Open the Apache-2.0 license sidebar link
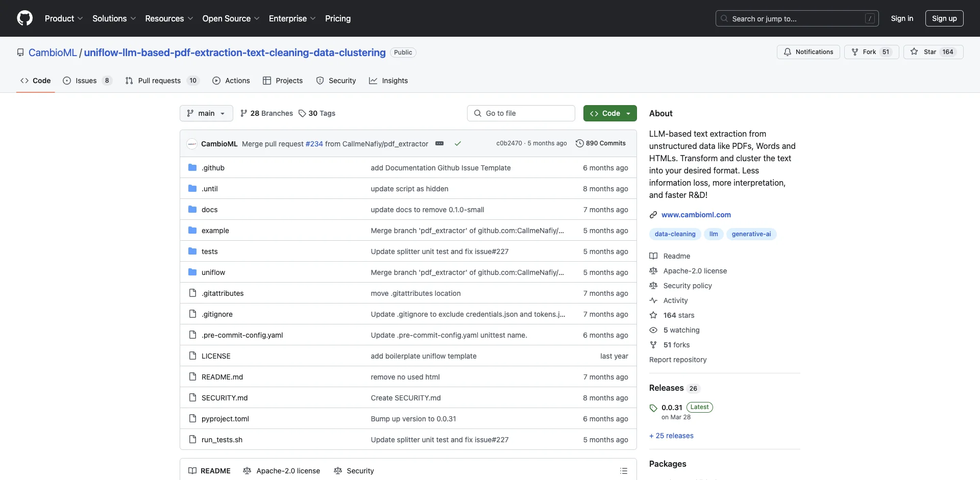 [x=688, y=271]
